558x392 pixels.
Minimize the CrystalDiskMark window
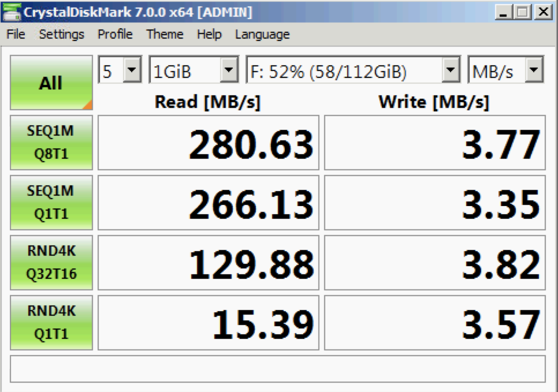click(x=504, y=12)
